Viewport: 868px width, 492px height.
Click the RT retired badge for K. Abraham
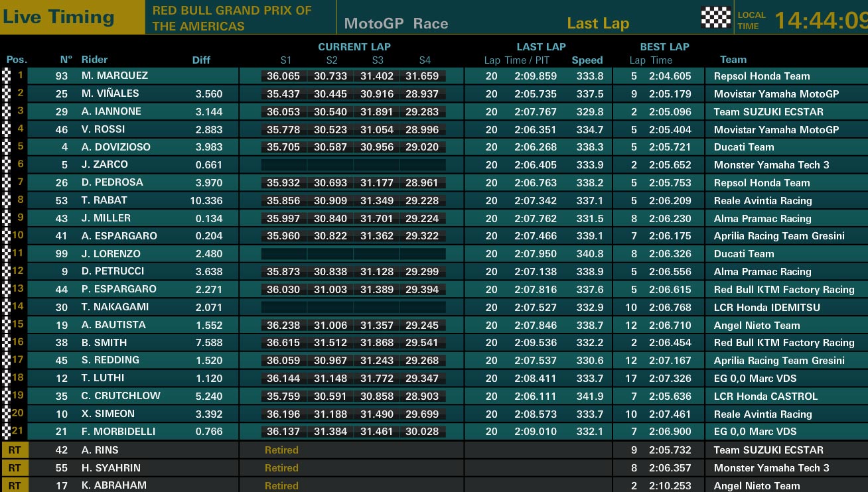point(15,485)
